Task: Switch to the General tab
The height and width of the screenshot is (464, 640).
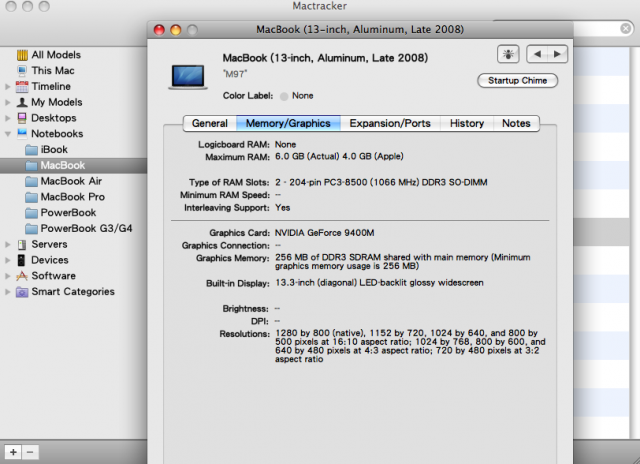Action: [x=210, y=123]
